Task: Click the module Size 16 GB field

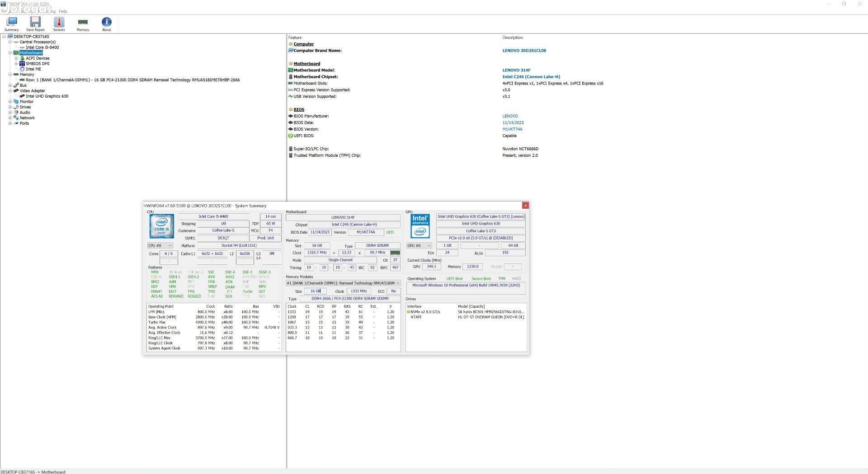Action: pyautogui.click(x=315, y=291)
